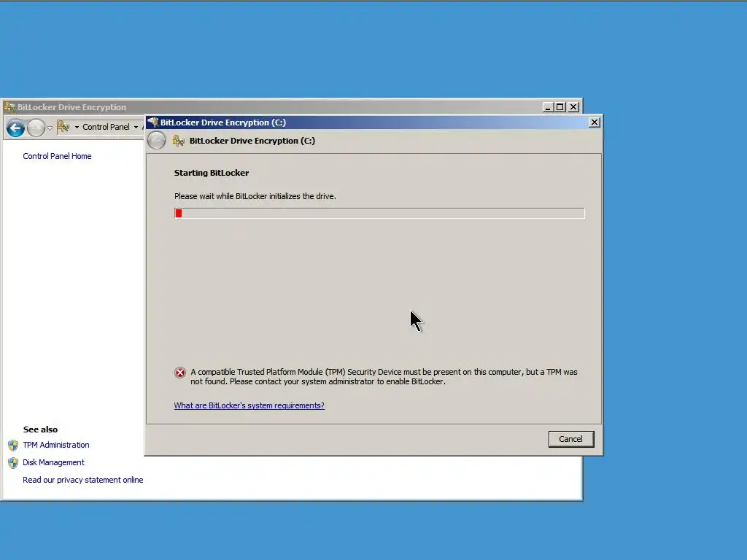Click the background window's title bar icon
The height and width of the screenshot is (560, 747).
[x=9, y=107]
